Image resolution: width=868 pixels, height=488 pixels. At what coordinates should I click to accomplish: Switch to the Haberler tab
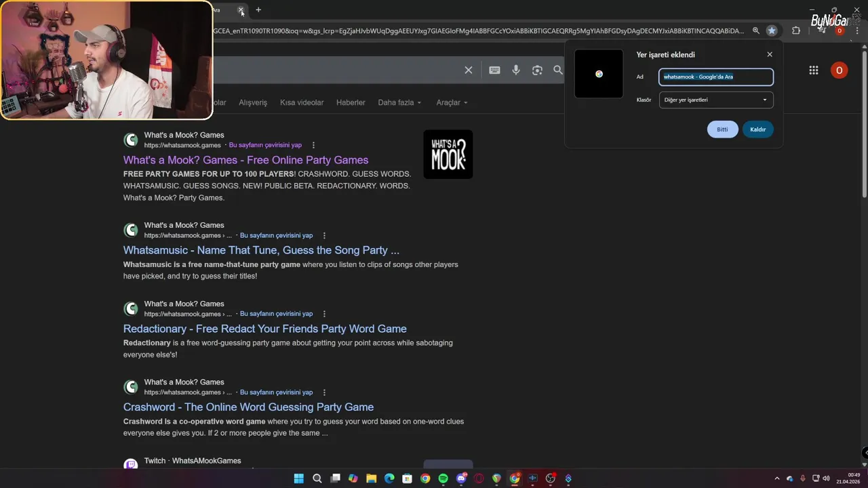(x=351, y=102)
